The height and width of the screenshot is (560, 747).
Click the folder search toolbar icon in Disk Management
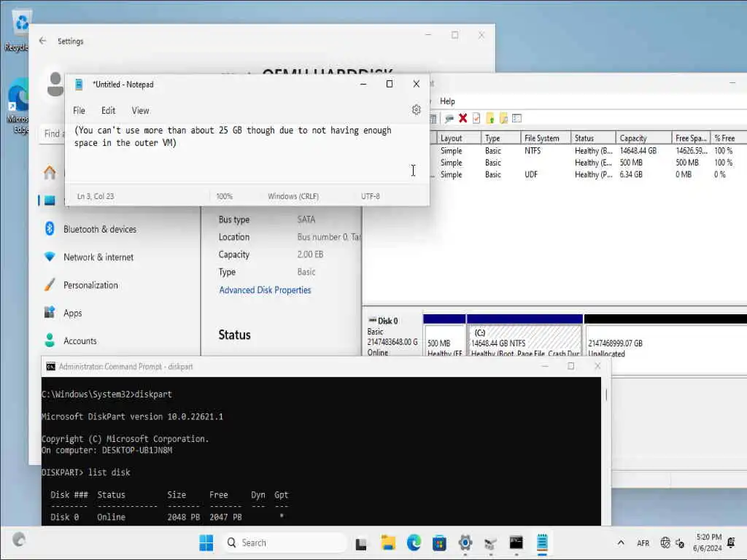[503, 118]
